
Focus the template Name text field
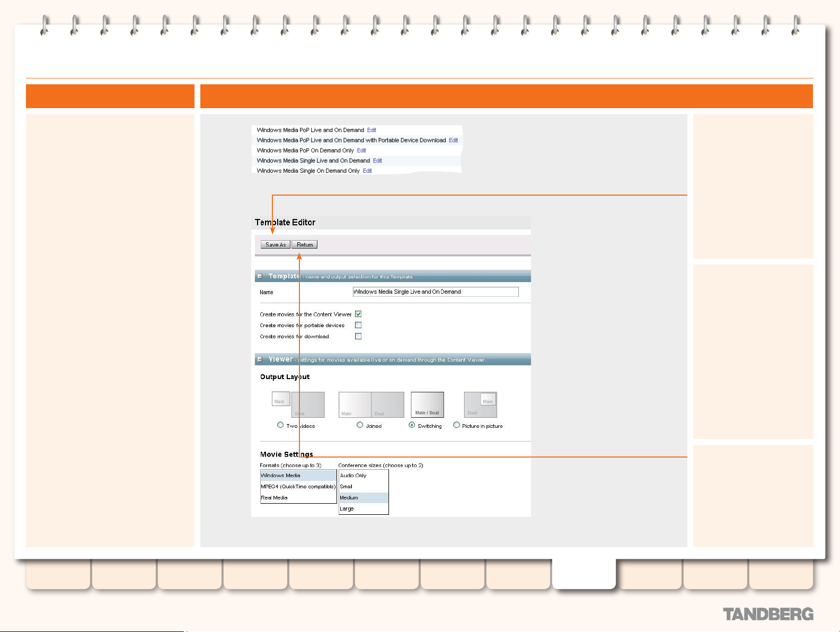(x=436, y=292)
